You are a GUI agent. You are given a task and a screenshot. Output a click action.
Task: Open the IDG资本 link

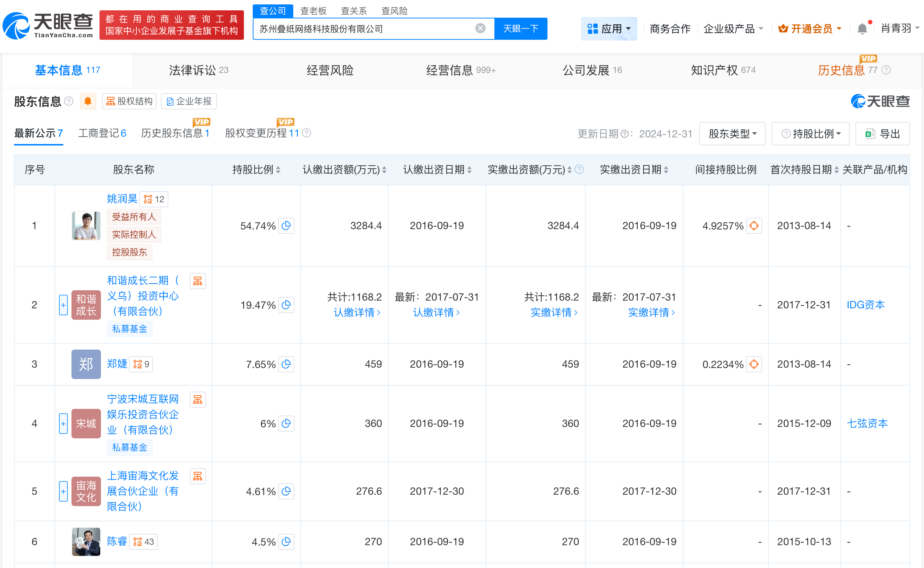click(865, 305)
